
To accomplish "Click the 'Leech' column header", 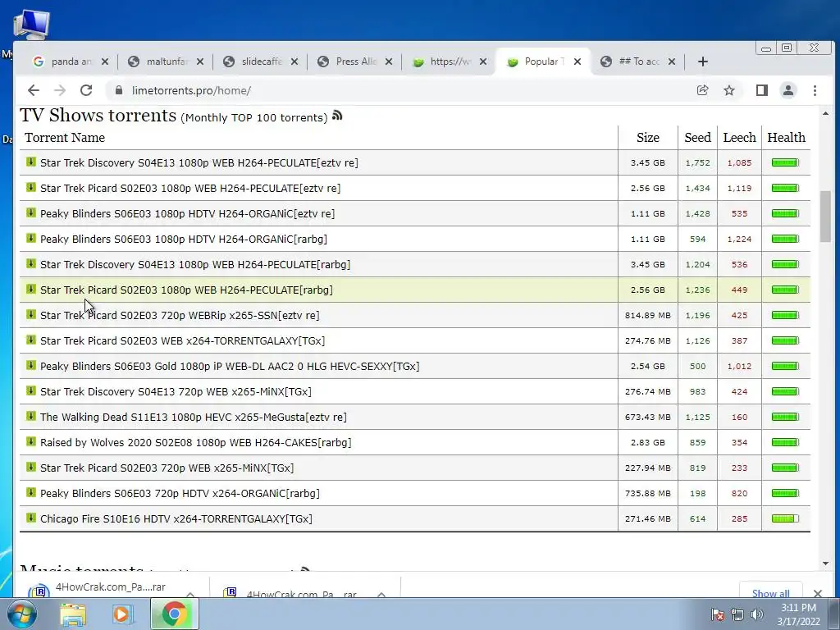I will point(739,138).
